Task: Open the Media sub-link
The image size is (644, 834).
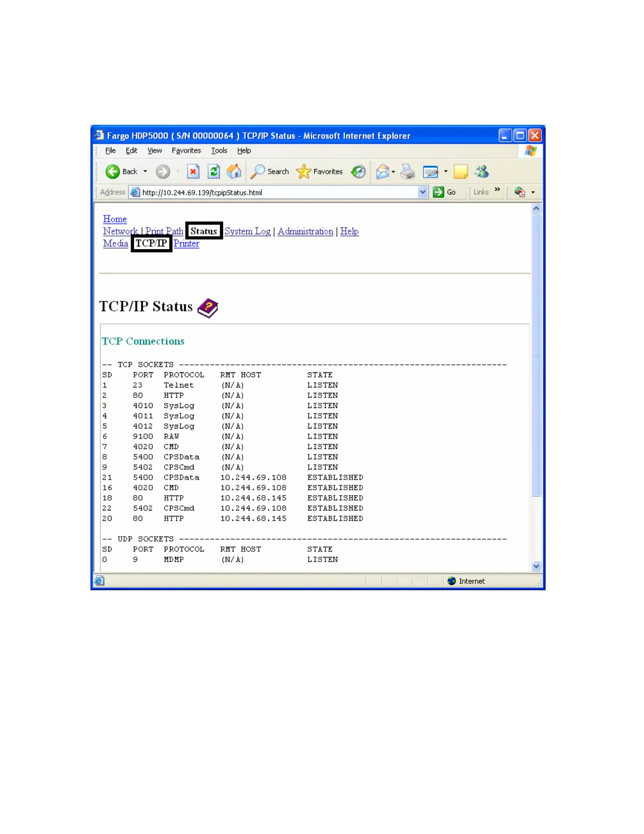Action: point(116,243)
